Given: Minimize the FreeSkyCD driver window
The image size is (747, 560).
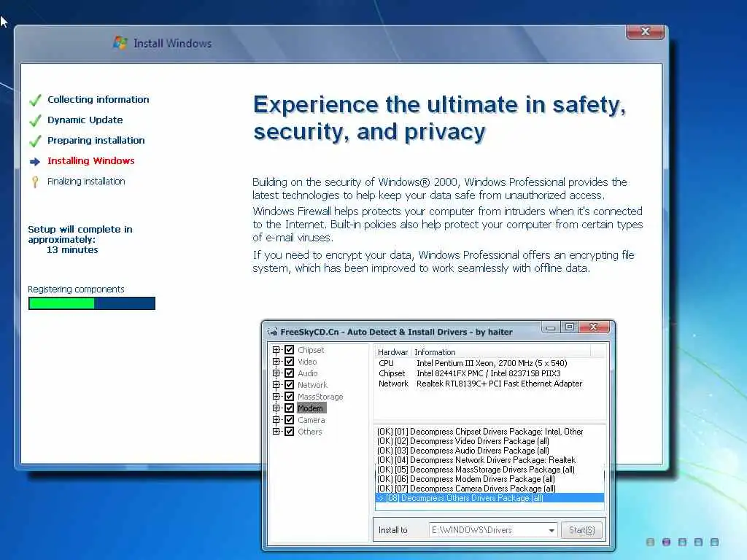Looking at the screenshot, I should pyautogui.click(x=550, y=327).
